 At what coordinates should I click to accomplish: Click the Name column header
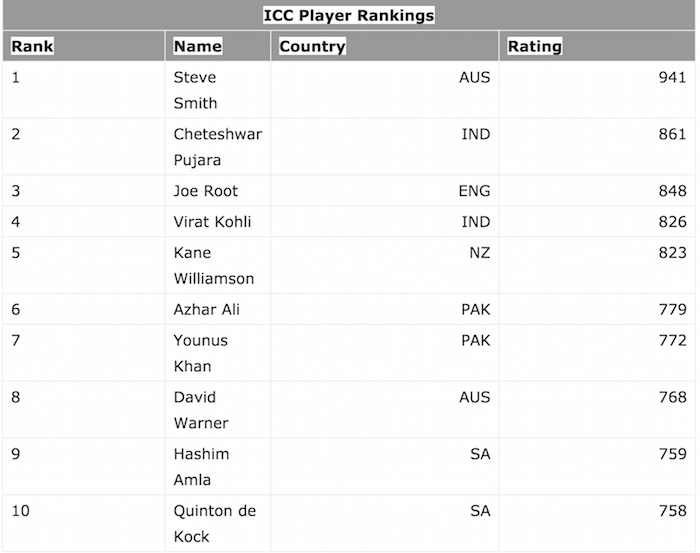pos(197,46)
